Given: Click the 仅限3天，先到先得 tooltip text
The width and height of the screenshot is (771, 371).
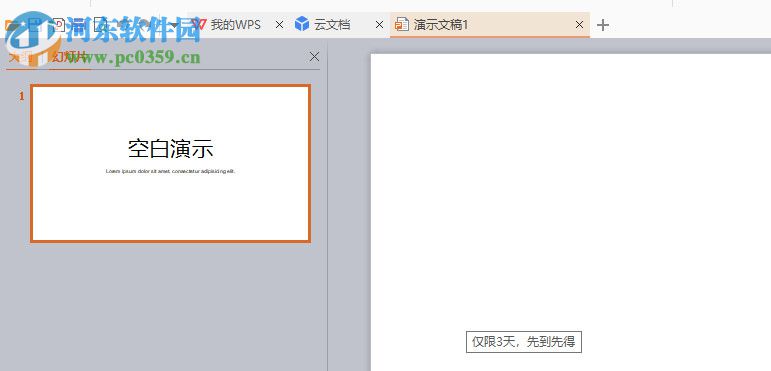Looking at the screenshot, I should pos(524,342).
